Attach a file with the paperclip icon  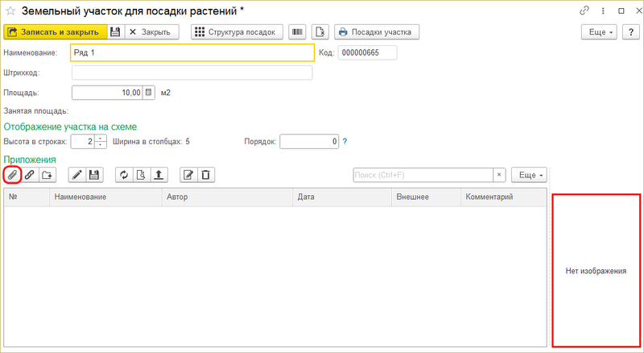(x=12, y=175)
